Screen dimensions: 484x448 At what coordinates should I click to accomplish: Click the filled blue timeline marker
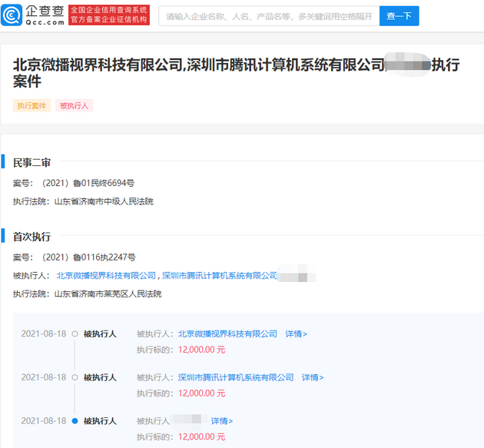pos(75,421)
